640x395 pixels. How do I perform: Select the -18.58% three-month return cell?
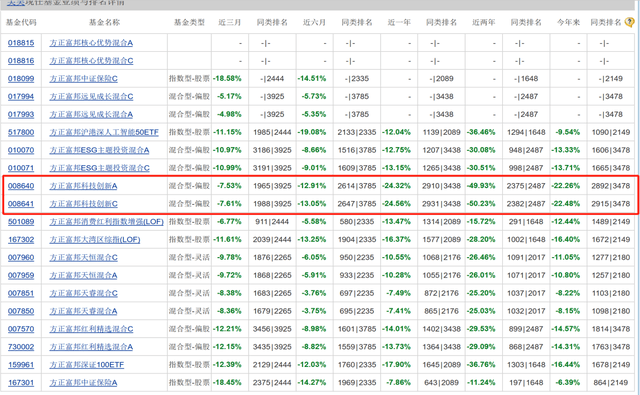click(x=227, y=79)
